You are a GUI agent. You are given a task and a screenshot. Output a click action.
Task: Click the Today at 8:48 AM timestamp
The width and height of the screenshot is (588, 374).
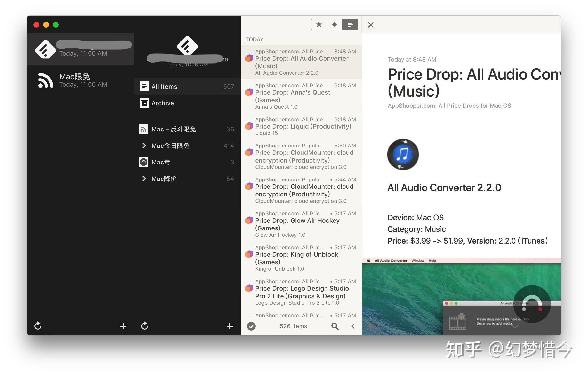412,60
